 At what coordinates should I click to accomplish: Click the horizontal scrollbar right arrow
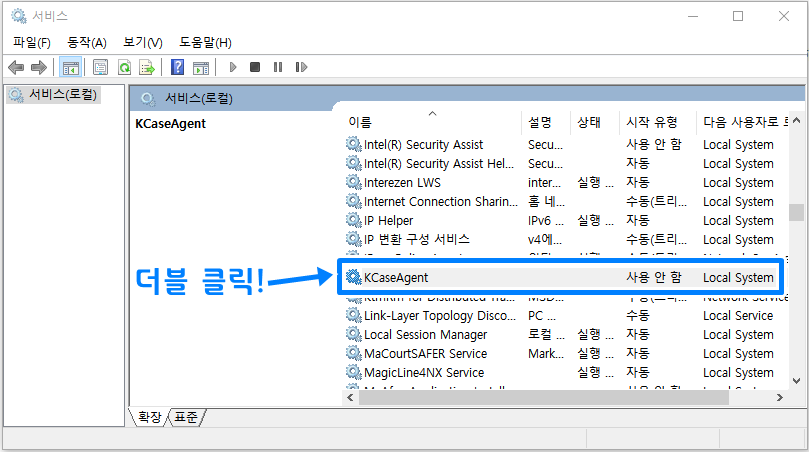tap(780, 397)
